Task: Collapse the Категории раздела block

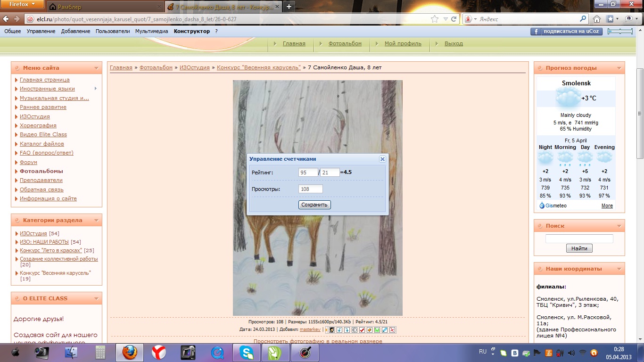Action: pyautogui.click(x=96, y=220)
